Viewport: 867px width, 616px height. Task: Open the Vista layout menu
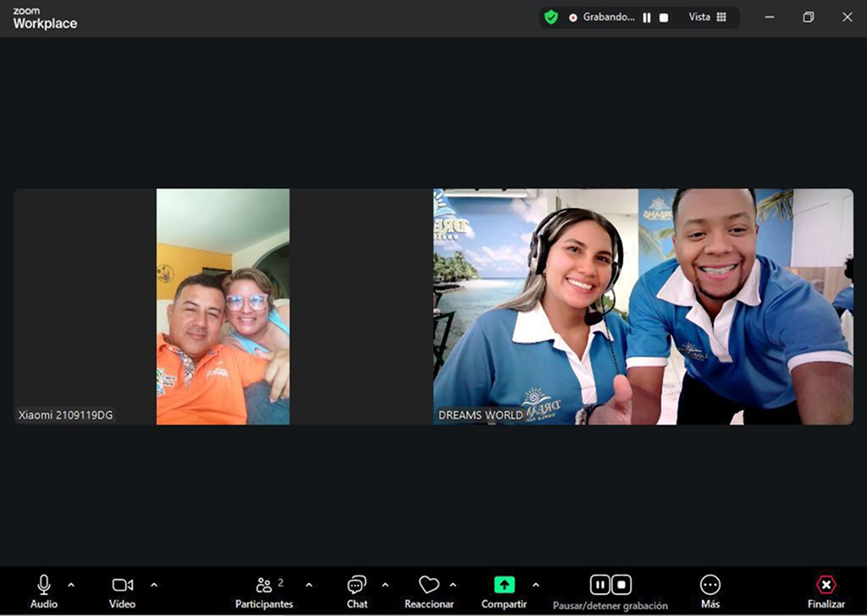(x=707, y=17)
